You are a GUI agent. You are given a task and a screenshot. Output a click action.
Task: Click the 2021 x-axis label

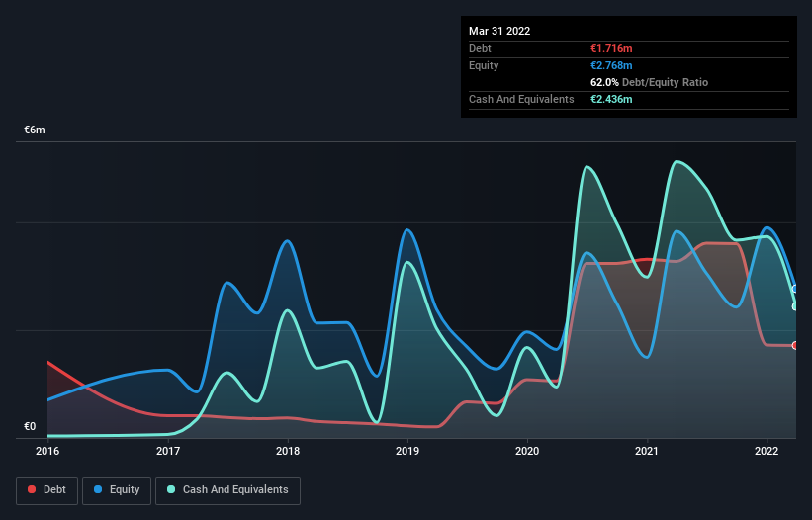point(647,451)
